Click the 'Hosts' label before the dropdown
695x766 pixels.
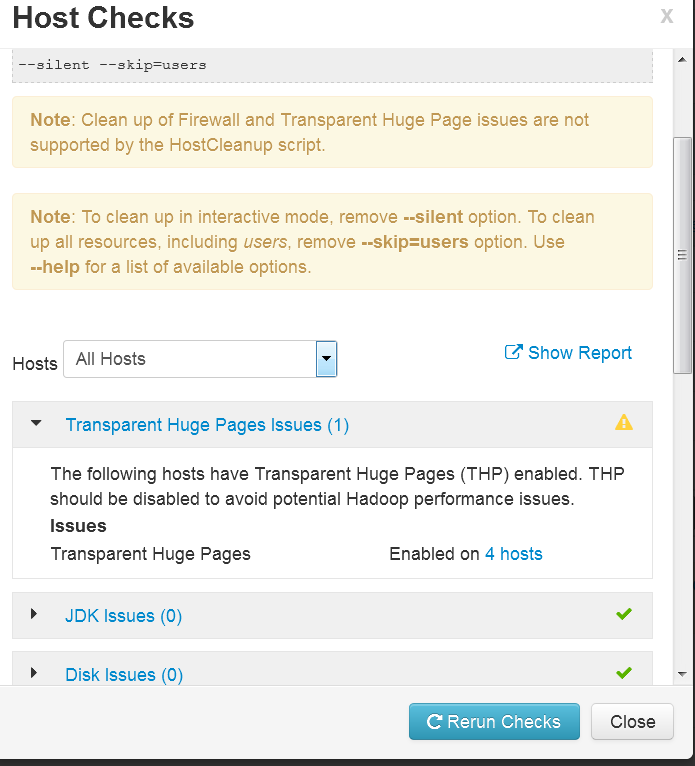pyautogui.click(x=35, y=363)
